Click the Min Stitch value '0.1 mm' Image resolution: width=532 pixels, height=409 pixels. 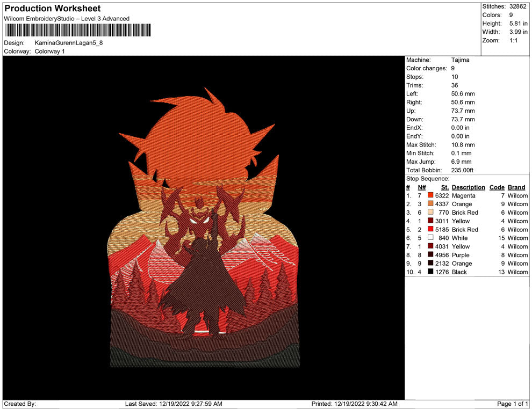click(x=461, y=153)
